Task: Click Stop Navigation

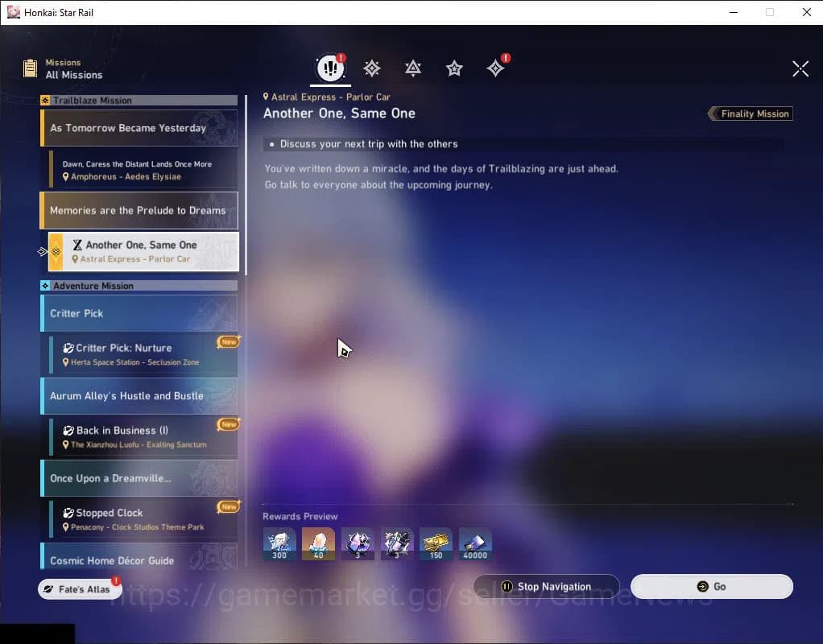Action: (547, 586)
